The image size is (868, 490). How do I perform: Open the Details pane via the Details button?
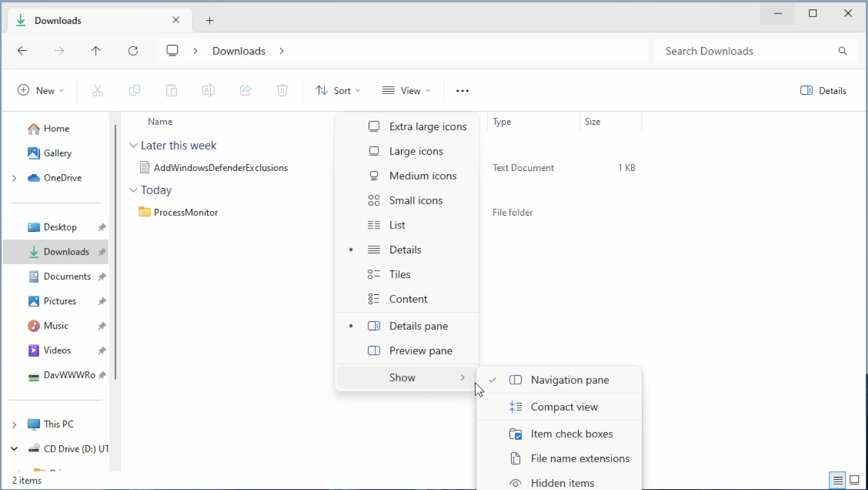(823, 90)
